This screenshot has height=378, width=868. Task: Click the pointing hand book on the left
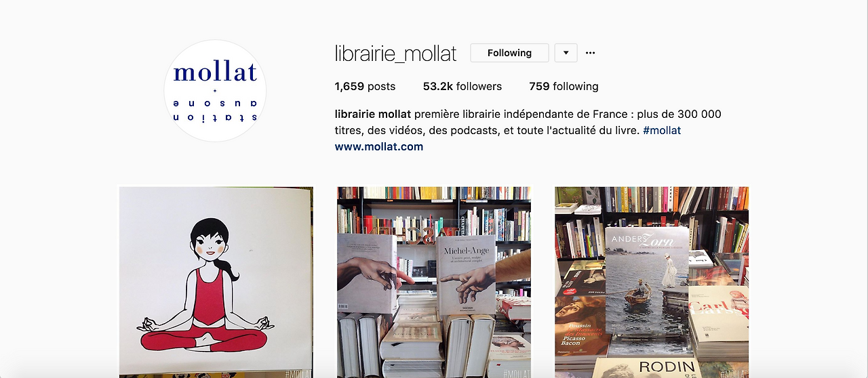click(x=366, y=274)
